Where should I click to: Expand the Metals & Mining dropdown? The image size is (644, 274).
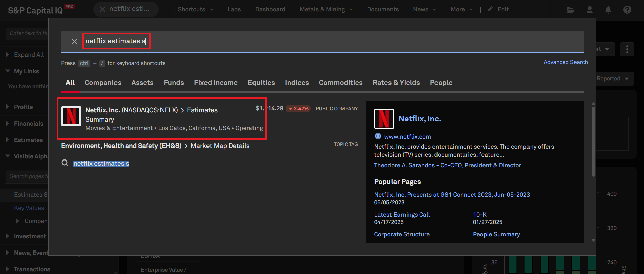tap(326, 9)
